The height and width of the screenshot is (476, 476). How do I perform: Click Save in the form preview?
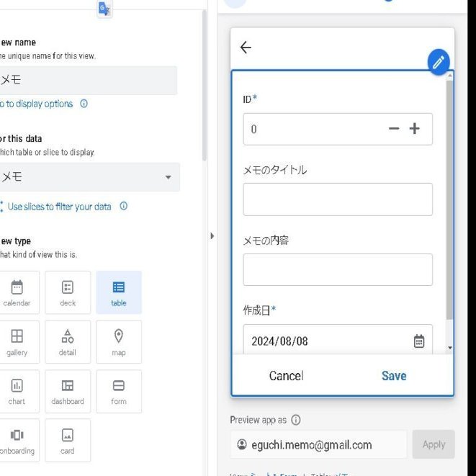[x=394, y=376]
